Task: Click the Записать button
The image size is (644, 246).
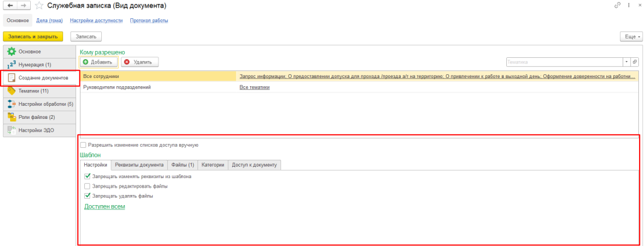Action: pyautogui.click(x=86, y=36)
